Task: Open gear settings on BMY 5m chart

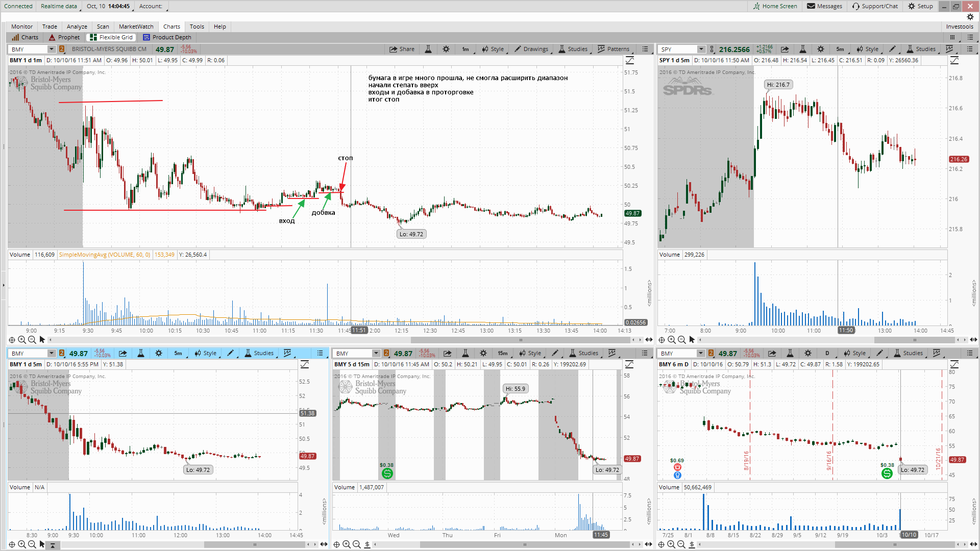Action: (159, 353)
